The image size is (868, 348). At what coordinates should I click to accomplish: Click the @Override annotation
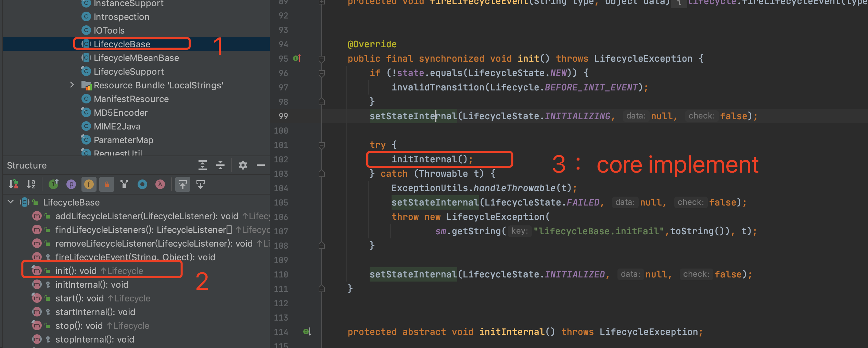pos(372,44)
